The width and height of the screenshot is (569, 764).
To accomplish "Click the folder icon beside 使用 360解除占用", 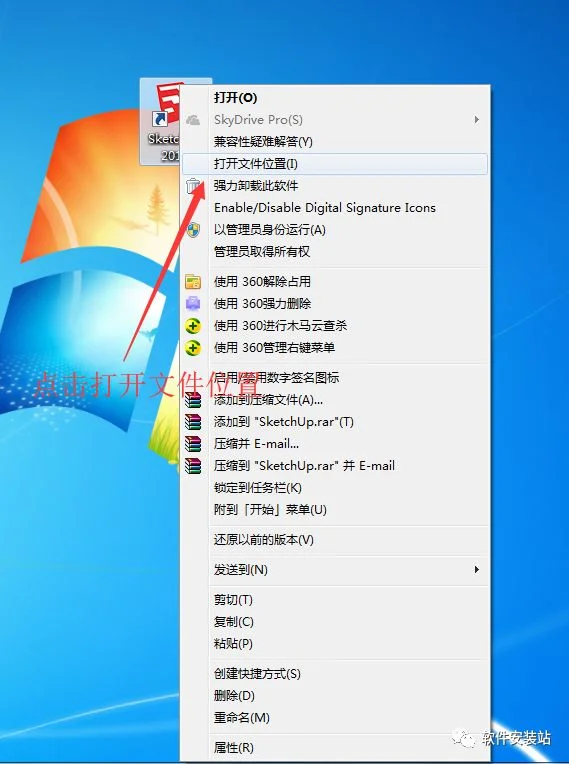I will point(193,282).
